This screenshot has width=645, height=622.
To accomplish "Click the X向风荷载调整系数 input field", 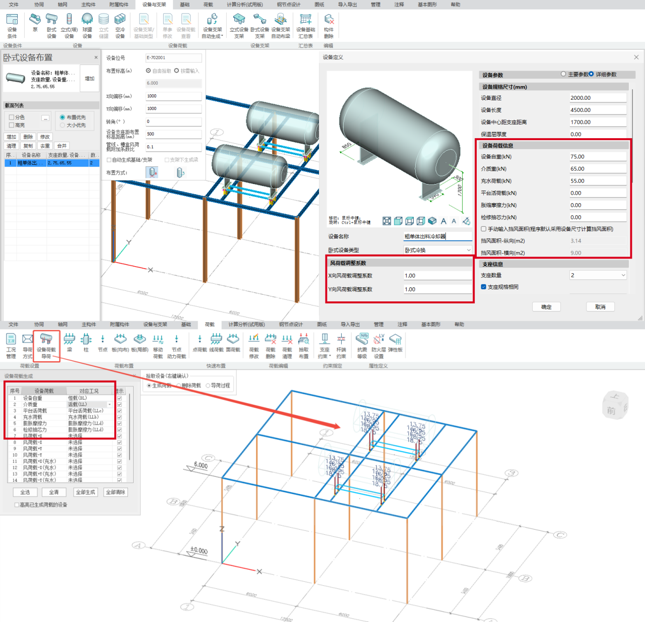I will point(437,275).
